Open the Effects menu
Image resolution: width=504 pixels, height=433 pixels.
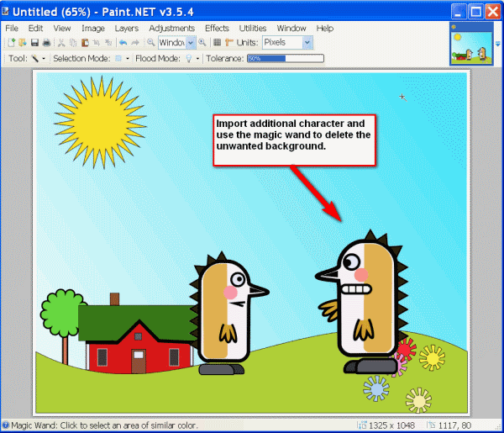coord(217,29)
